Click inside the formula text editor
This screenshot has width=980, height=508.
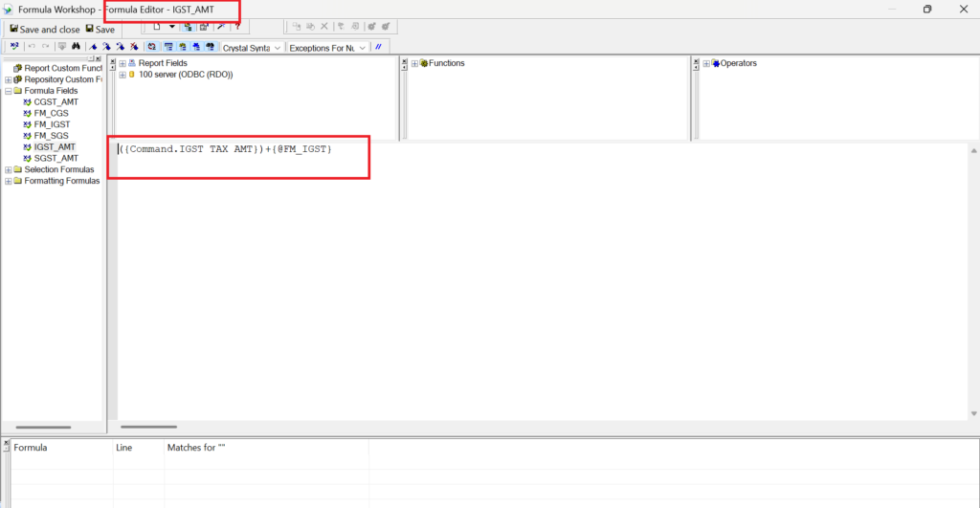542,281
